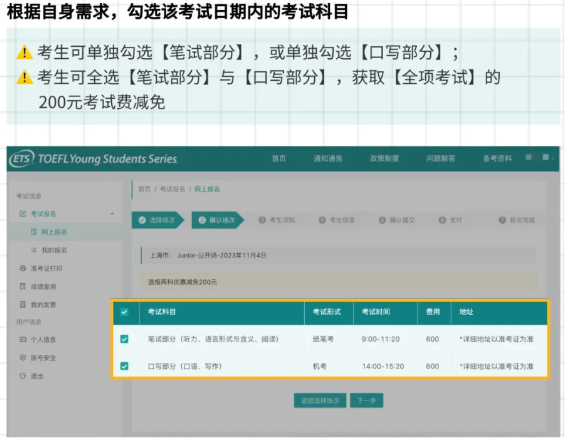This screenshot has height=438, width=565.
Task: Click the rightmost icon in the top header
Action: coord(546,157)
